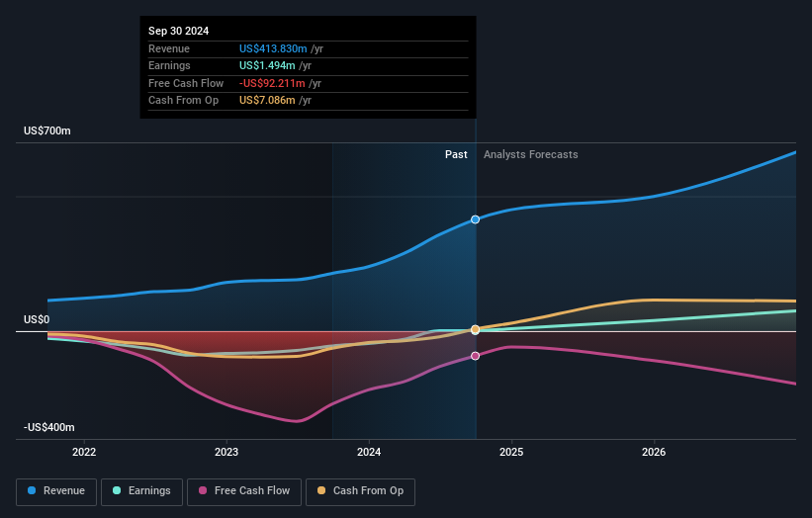Click the 2025 x-axis label

click(511, 453)
